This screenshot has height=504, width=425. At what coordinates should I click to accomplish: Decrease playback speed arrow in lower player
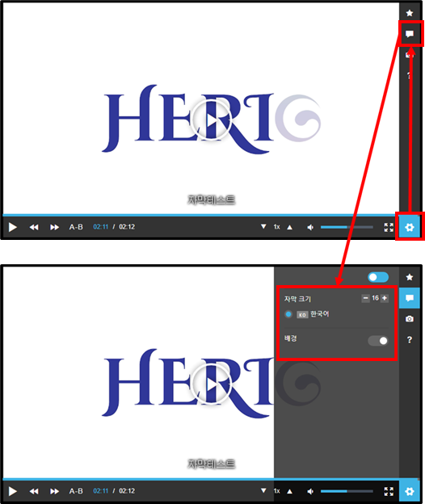(x=263, y=490)
